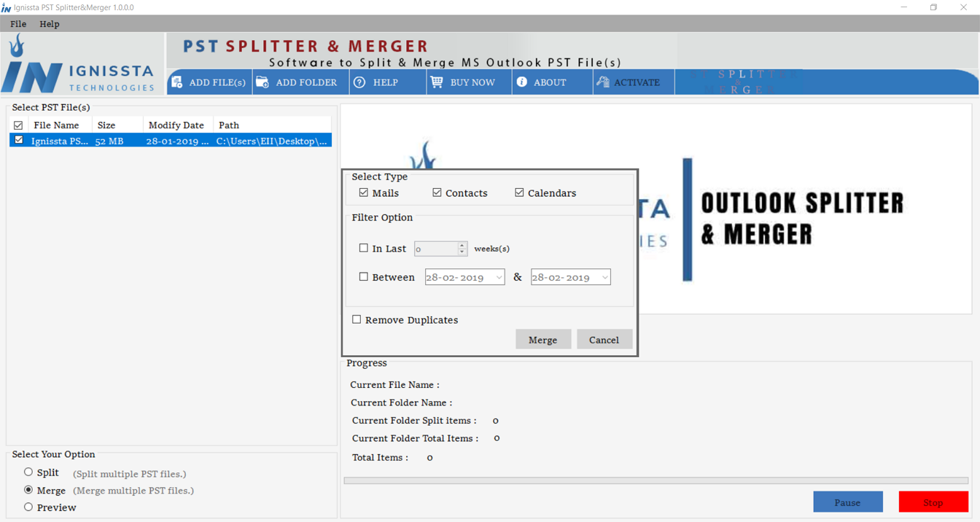Click the BUY NOW label
Image resolution: width=980 pixels, height=522 pixels.
(472, 82)
